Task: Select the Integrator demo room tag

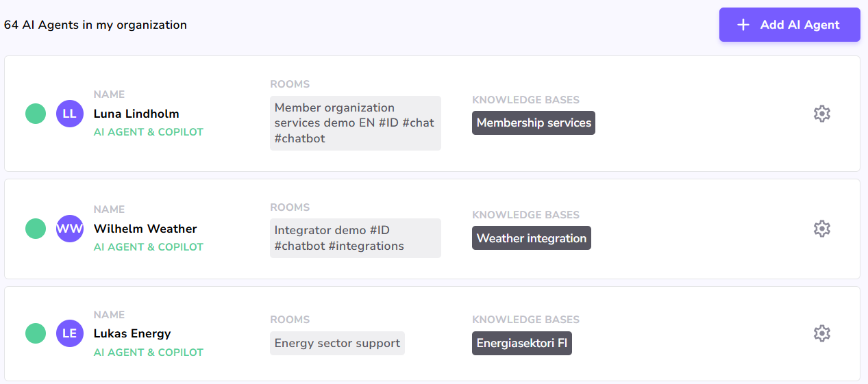Action: tap(355, 238)
